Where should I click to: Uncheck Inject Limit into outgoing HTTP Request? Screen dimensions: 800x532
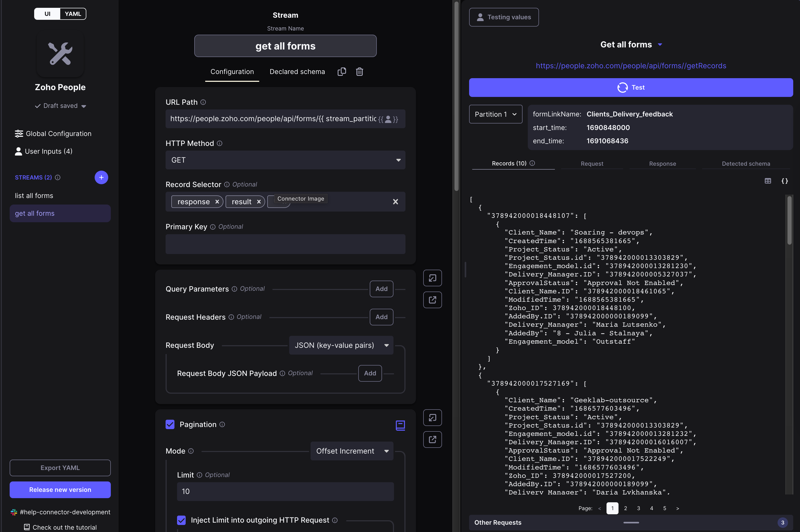pyautogui.click(x=181, y=520)
